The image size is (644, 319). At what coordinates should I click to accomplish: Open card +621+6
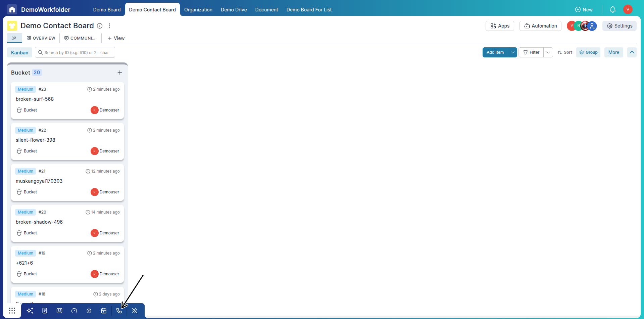click(x=67, y=264)
